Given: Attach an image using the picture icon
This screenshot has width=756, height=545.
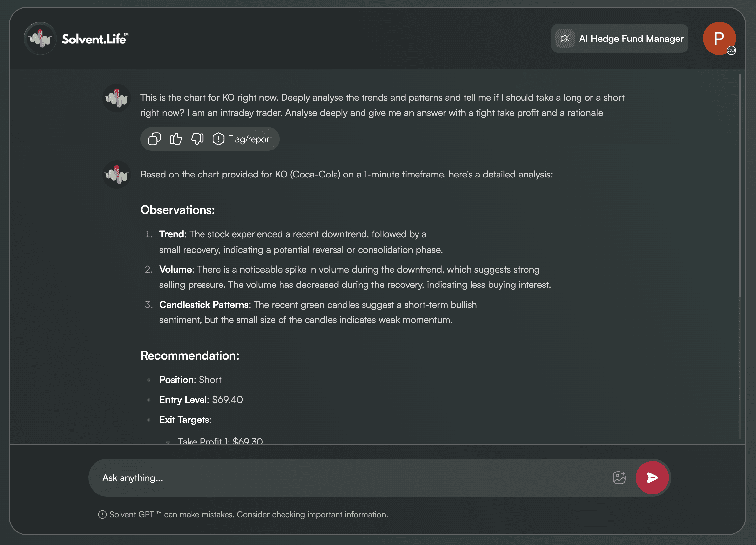Looking at the screenshot, I should pos(619,477).
